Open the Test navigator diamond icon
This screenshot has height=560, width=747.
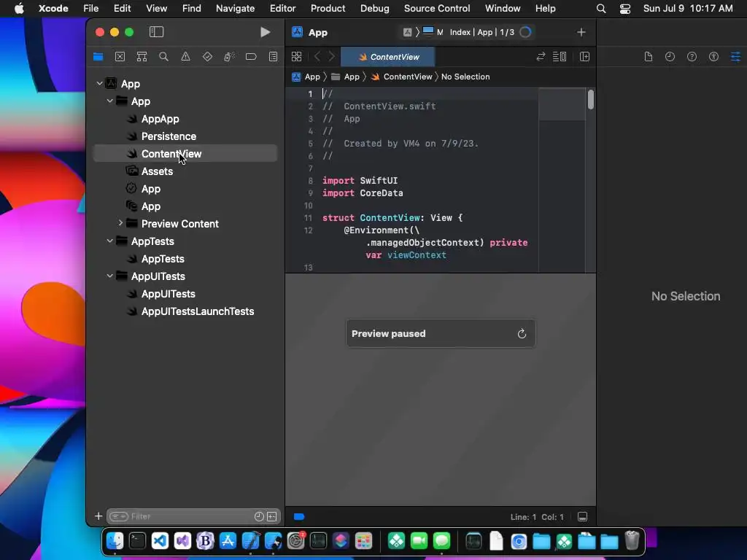click(207, 57)
